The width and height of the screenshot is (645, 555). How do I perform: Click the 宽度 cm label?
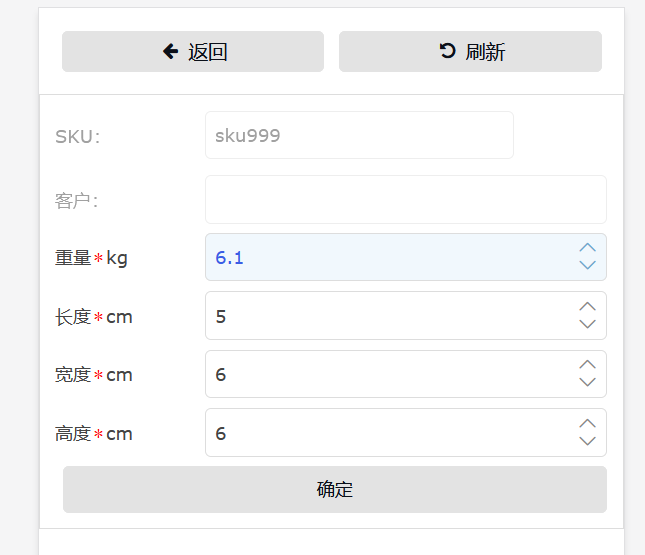tap(94, 375)
